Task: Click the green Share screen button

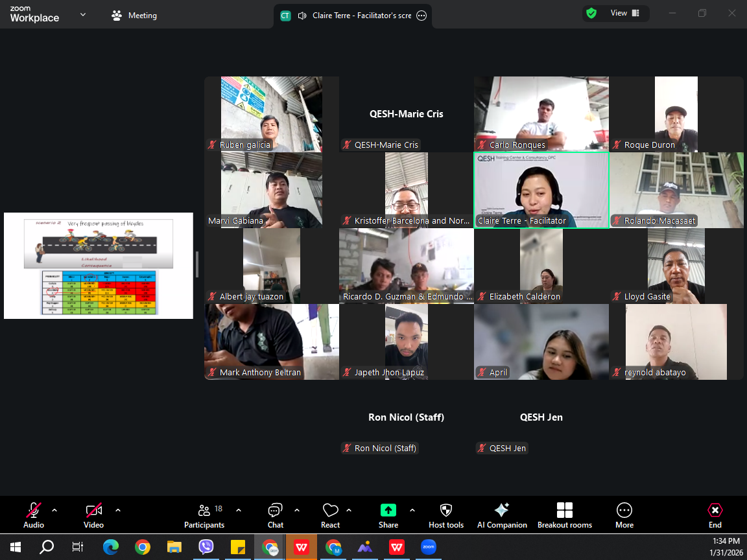Action: (388, 515)
